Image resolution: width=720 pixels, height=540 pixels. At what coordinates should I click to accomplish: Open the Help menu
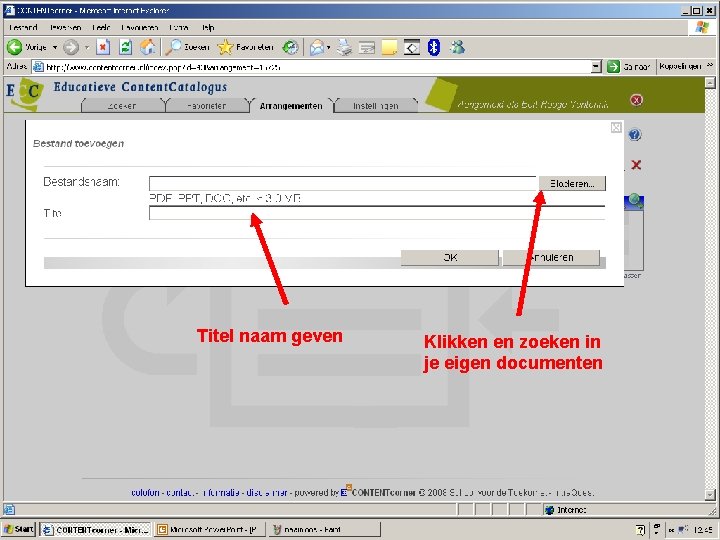pyautogui.click(x=208, y=28)
